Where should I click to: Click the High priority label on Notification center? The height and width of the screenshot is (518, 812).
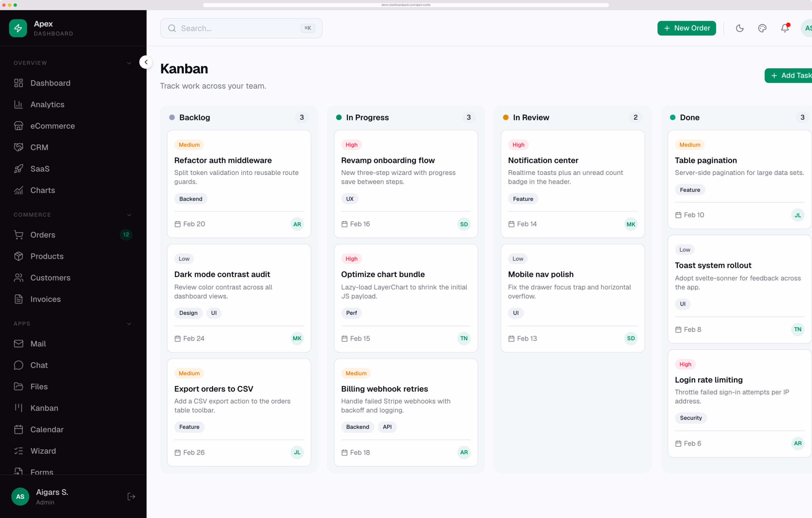[x=518, y=145]
